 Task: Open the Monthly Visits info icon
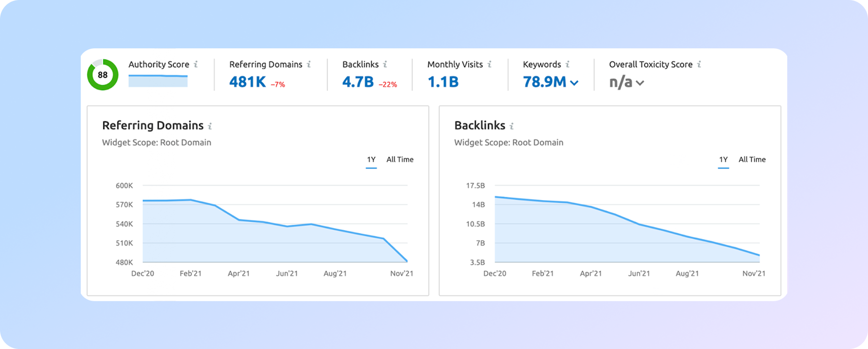[489, 64]
